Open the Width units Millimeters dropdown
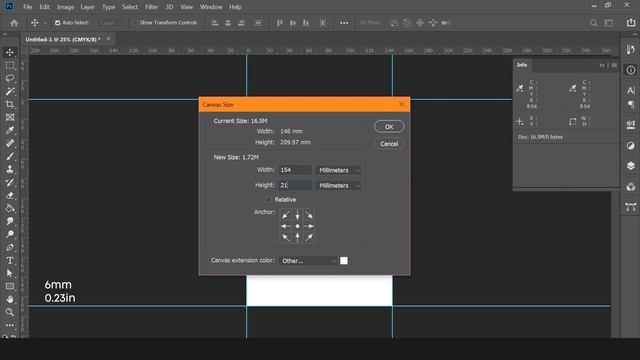This screenshot has height=360, width=640. coord(338,170)
